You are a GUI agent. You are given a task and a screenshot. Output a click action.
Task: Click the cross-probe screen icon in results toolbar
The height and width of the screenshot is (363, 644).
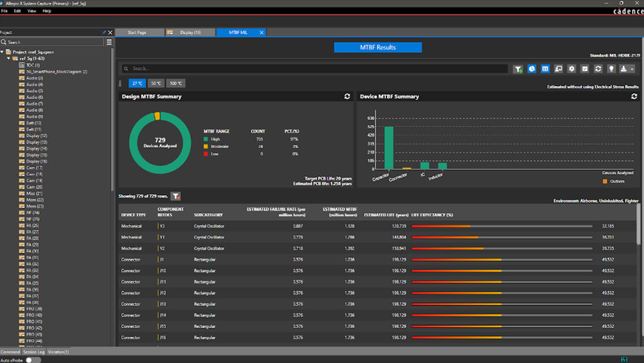pos(558,69)
